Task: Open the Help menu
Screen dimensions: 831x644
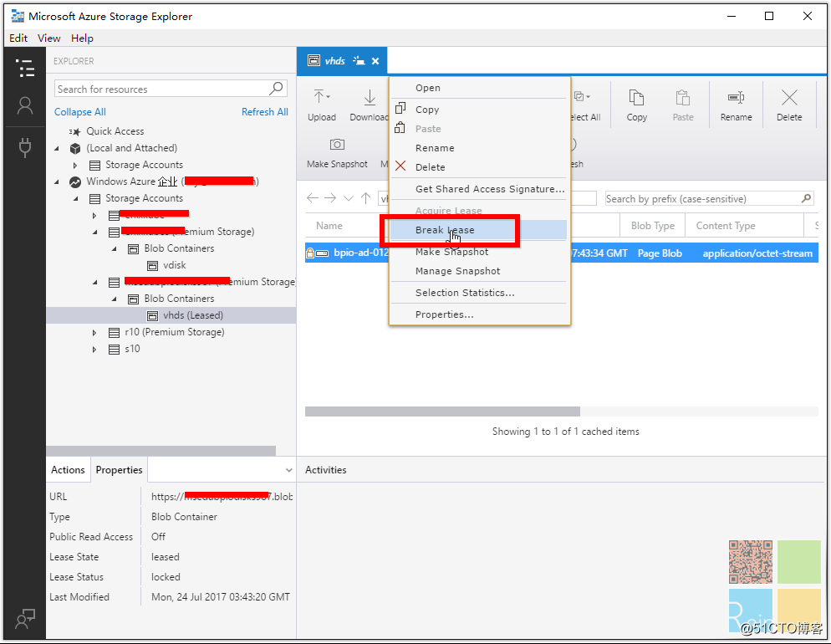Action: 82,38
